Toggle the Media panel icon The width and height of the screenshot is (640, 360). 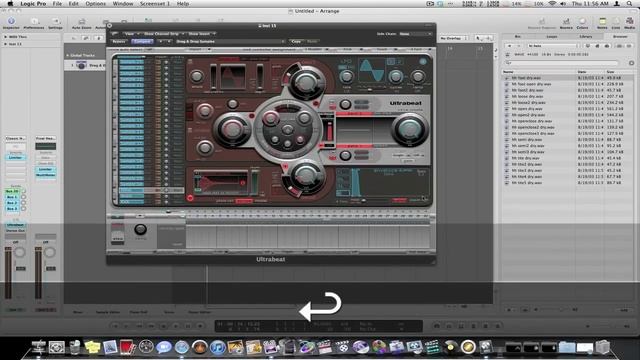629,21
